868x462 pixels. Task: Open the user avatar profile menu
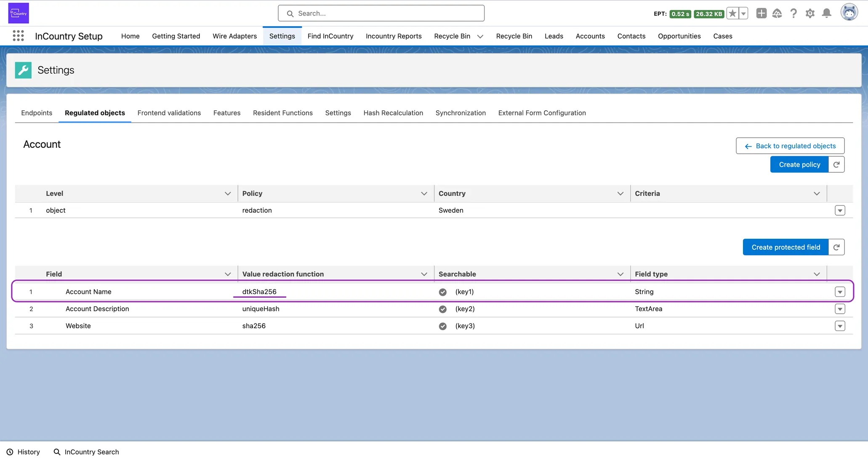(x=849, y=13)
